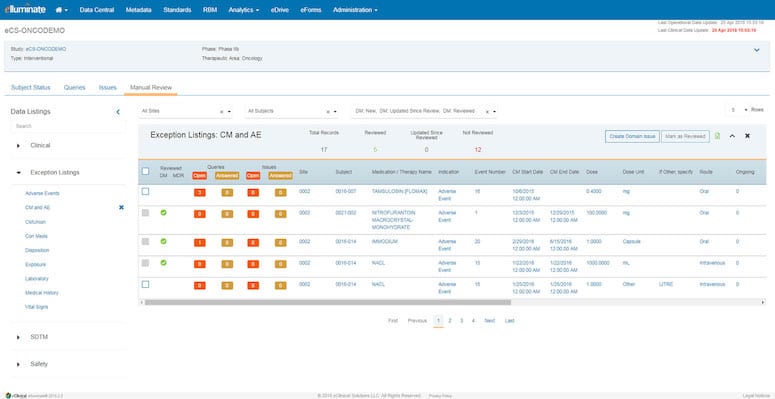Click green reviewed checkmark in NITROFURANTOIN row

tap(164, 213)
